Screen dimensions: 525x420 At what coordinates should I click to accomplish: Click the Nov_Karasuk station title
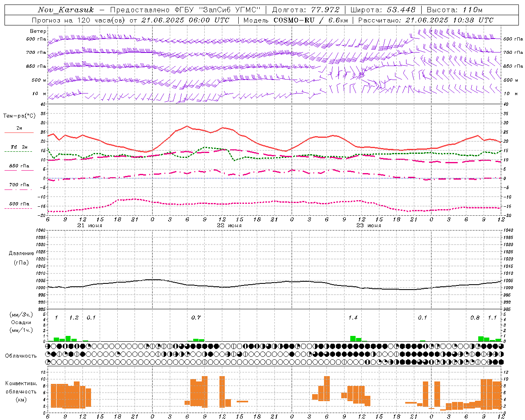pyautogui.click(x=66, y=10)
